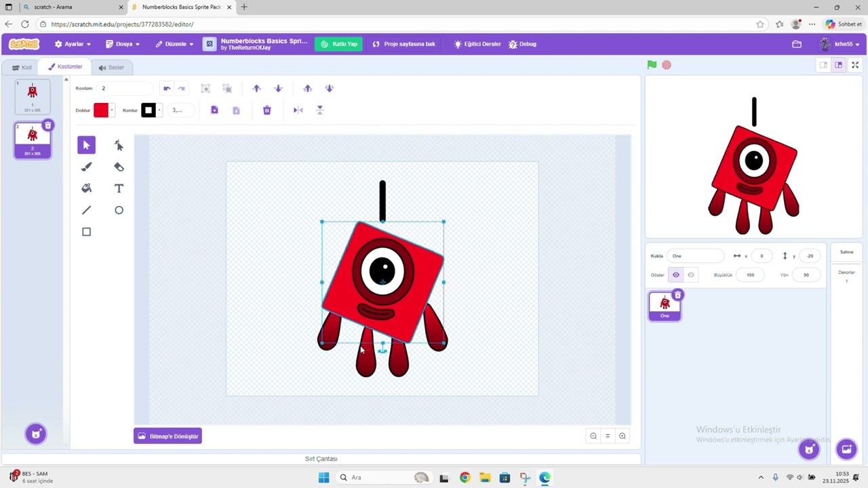The image size is (868, 488).
Task: Click the Yön direction field
Action: click(806, 274)
